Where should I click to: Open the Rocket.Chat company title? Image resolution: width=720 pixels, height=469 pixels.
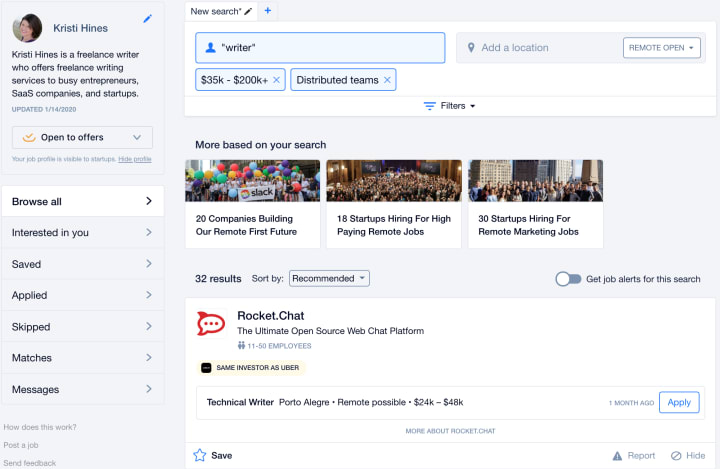270,316
